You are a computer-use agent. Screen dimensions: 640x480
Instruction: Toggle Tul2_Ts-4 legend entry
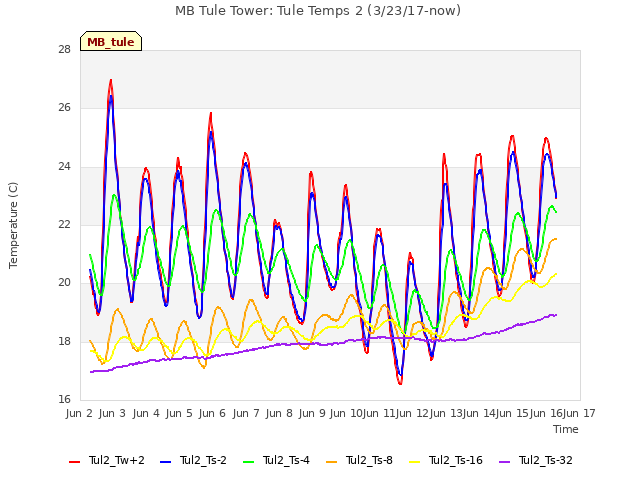(276, 460)
